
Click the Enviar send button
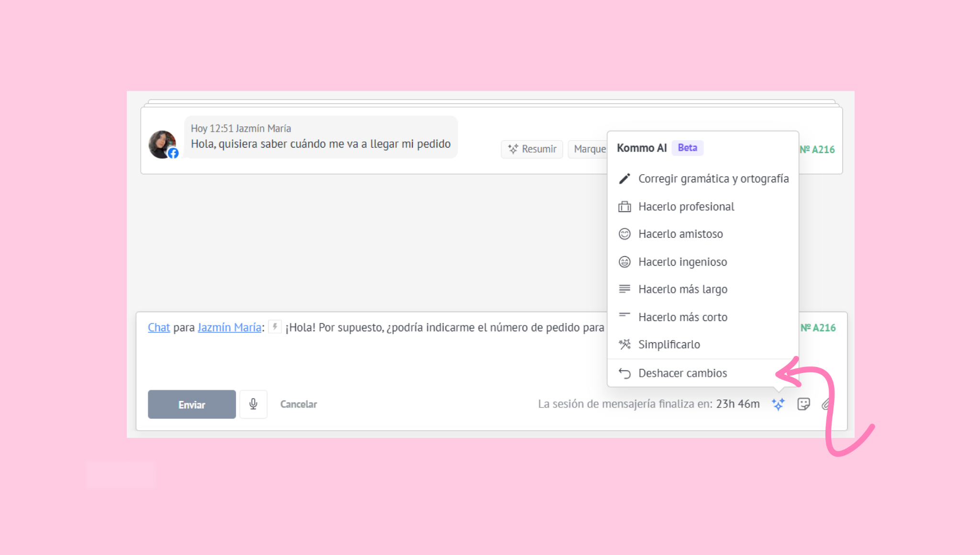pos(192,404)
